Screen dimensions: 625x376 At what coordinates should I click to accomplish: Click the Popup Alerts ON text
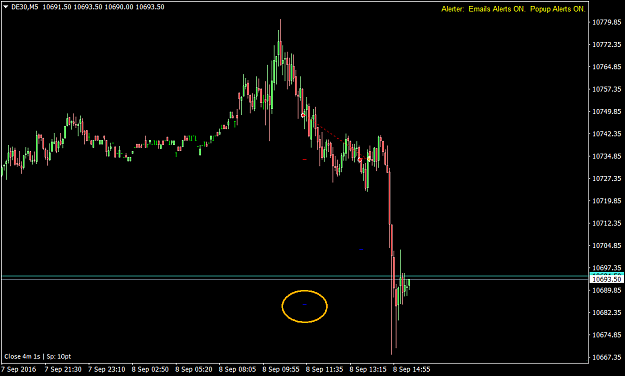click(558, 9)
